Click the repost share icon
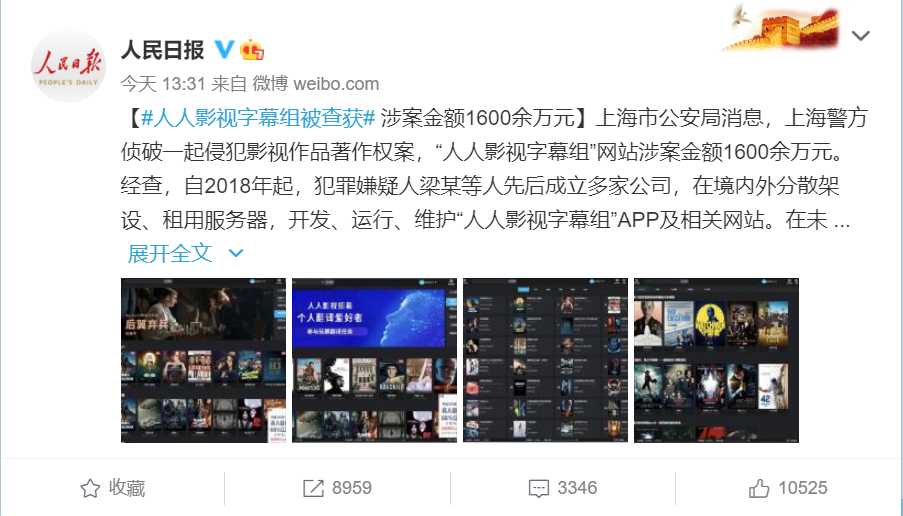 [x=313, y=488]
